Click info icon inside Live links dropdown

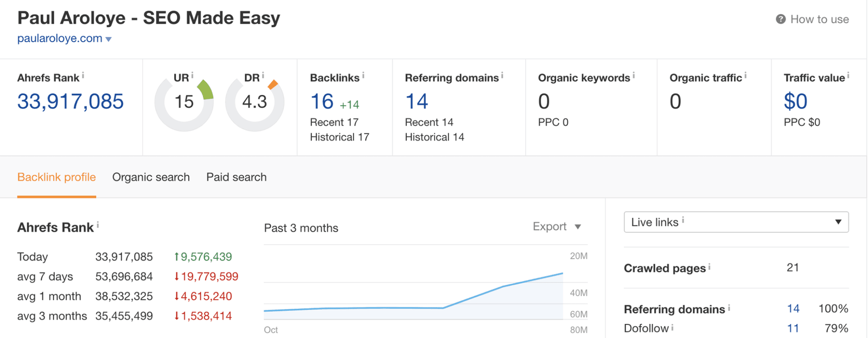[x=683, y=220]
